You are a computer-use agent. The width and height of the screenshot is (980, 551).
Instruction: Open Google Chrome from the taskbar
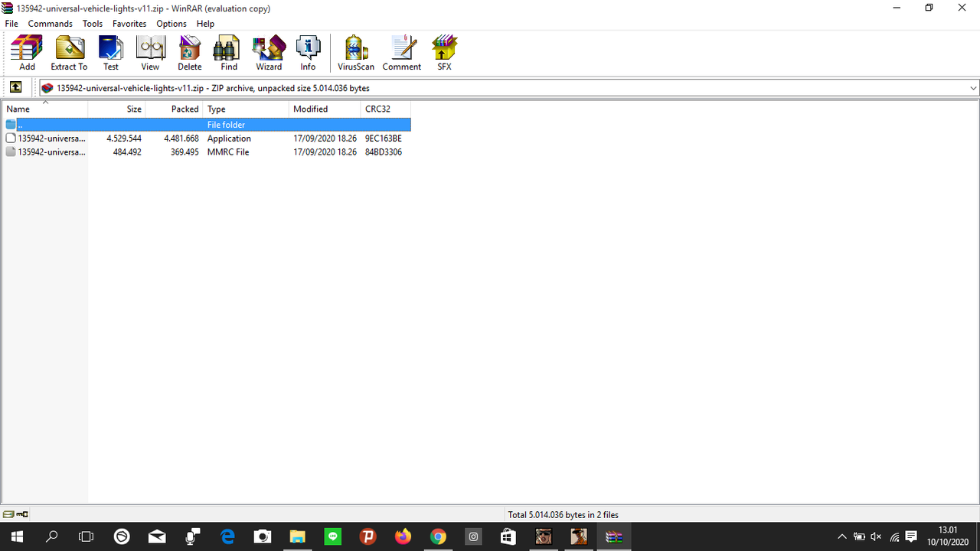point(438,536)
